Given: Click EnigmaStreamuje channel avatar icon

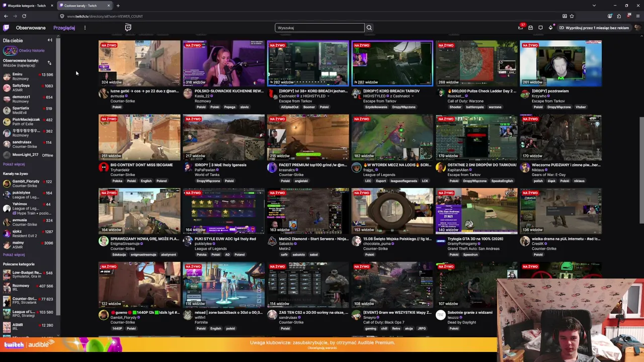Looking at the screenshot, I should 104,241.
